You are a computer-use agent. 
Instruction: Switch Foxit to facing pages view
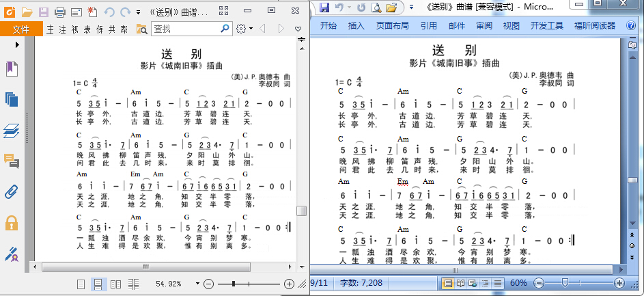coord(116,284)
